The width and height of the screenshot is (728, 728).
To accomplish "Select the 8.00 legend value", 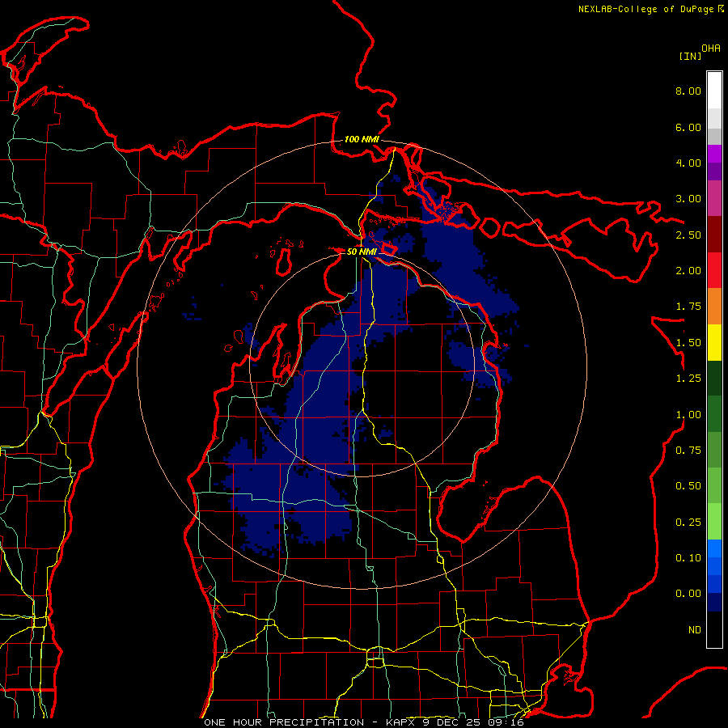I will (x=688, y=91).
